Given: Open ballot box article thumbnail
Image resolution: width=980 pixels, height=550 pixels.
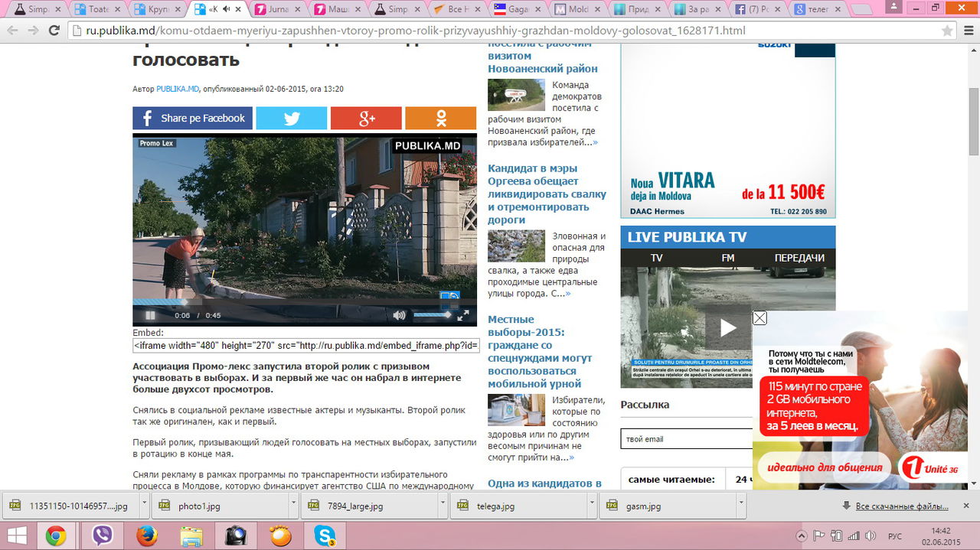Looking at the screenshot, I should pyautogui.click(x=516, y=410).
